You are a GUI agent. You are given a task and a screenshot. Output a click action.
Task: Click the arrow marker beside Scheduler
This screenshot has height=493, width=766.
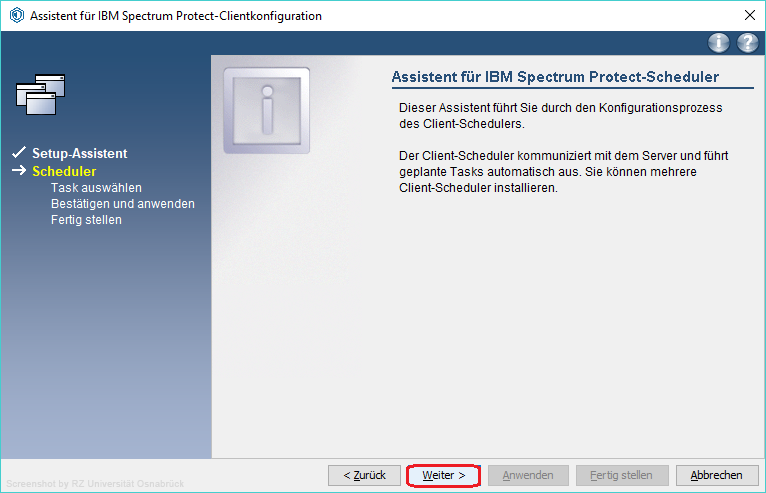click(18, 172)
